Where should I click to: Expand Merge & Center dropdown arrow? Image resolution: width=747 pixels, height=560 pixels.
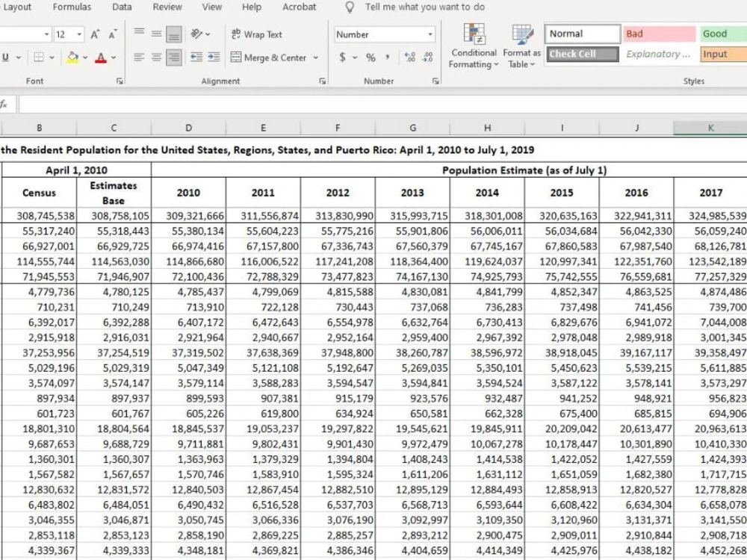[x=315, y=57]
